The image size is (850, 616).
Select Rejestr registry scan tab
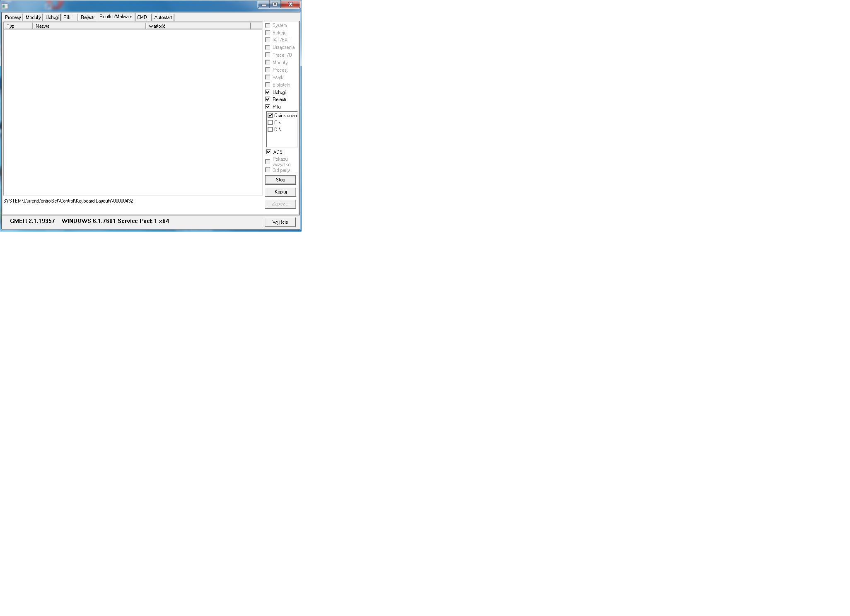88,17
